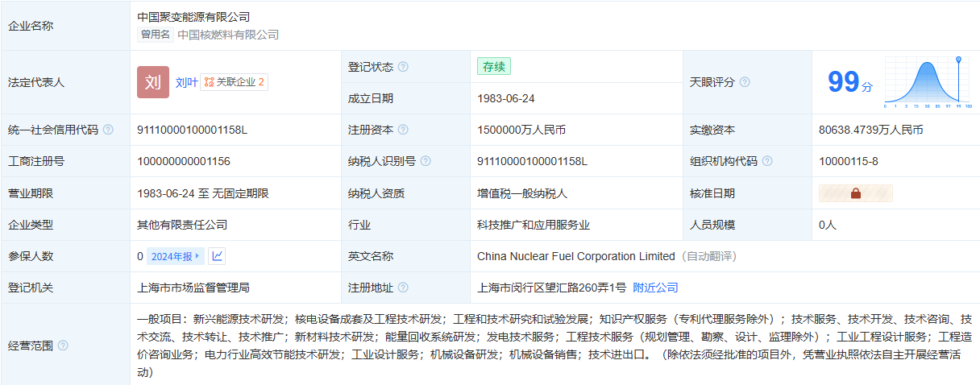Click the former name 中国核燃料有限公司

point(228,35)
